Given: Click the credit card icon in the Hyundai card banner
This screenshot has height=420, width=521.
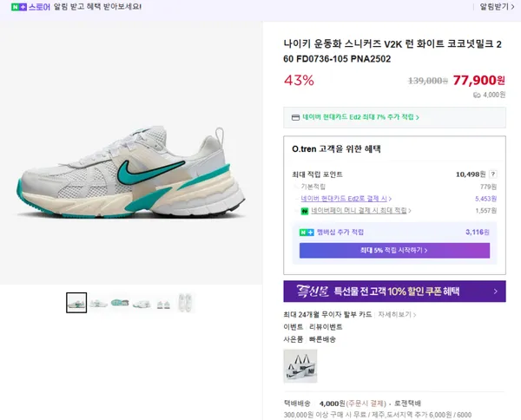Looking at the screenshot, I should pos(296,116).
